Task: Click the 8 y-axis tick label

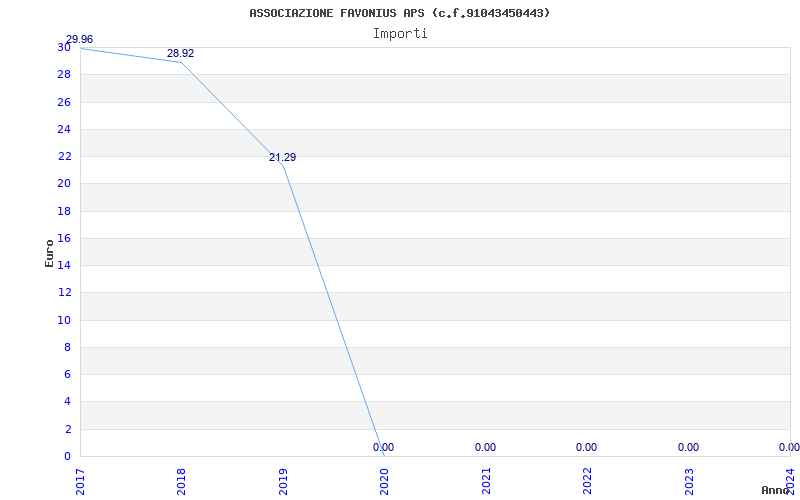Action: click(x=67, y=347)
